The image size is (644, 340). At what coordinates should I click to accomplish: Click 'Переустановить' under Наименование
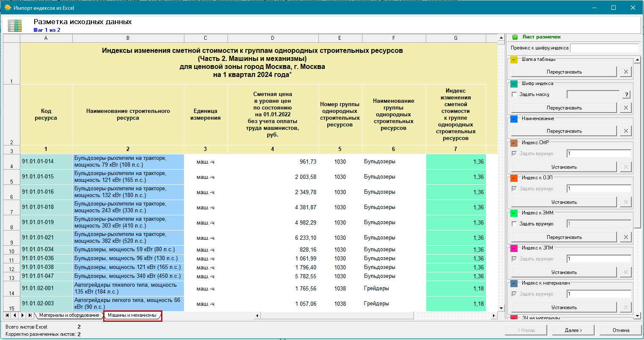[x=564, y=131]
